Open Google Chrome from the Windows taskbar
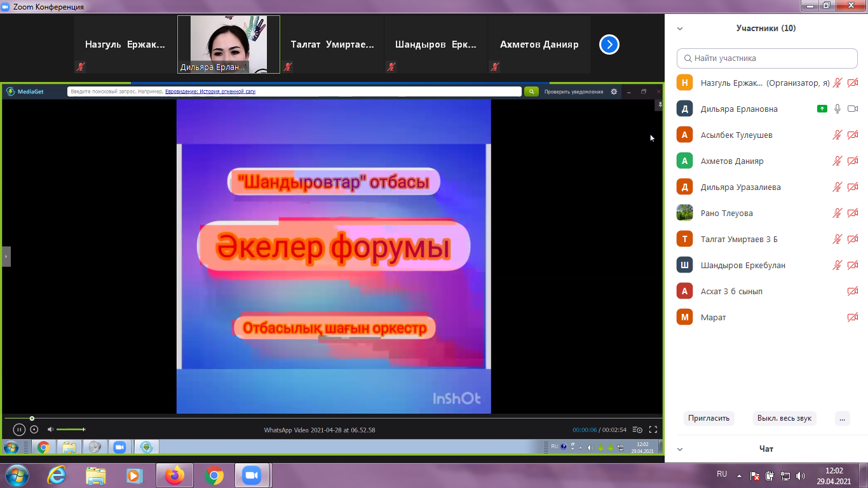The width and height of the screenshot is (868, 488). coord(214,475)
